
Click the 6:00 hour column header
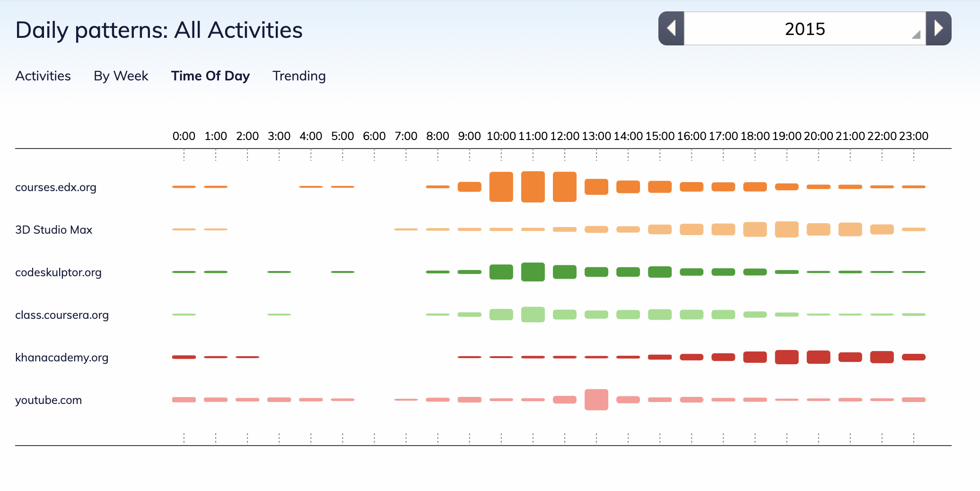(x=374, y=136)
